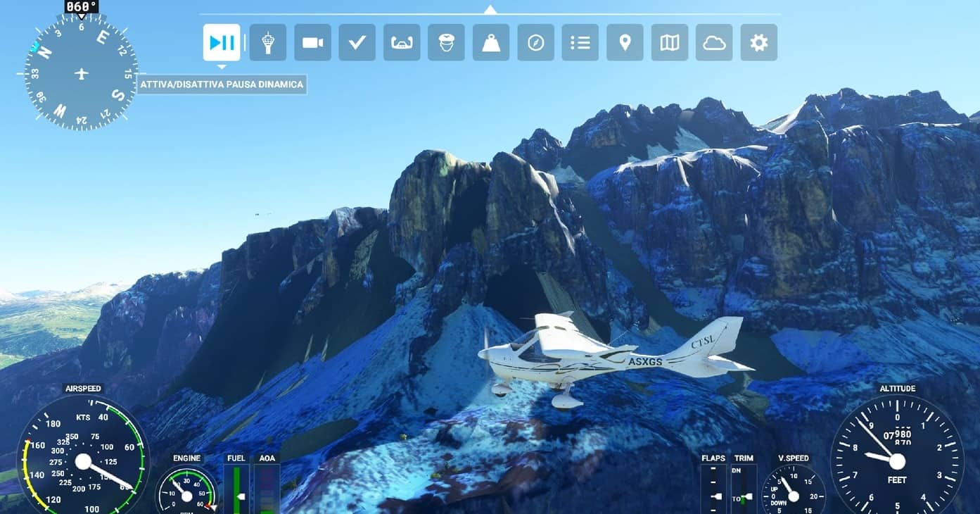Screen dimensions: 980x514
Task: Open the VFR map panel
Action: point(670,42)
